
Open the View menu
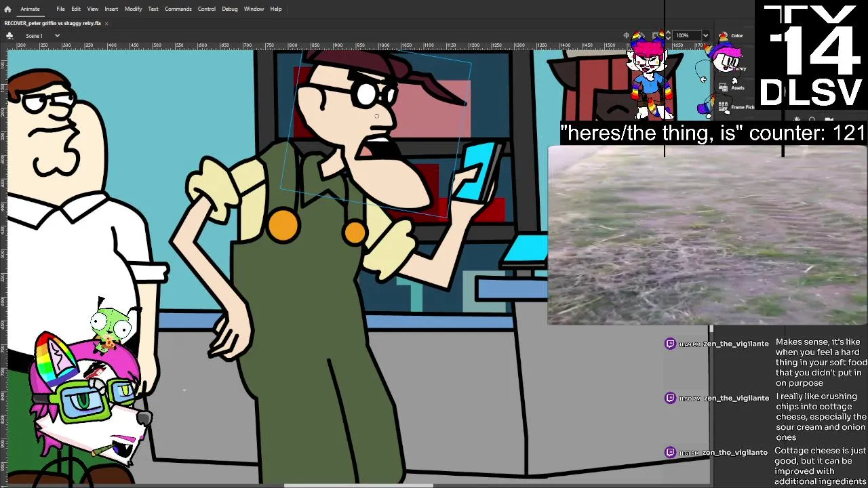pyautogui.click(x=92, y=9)
